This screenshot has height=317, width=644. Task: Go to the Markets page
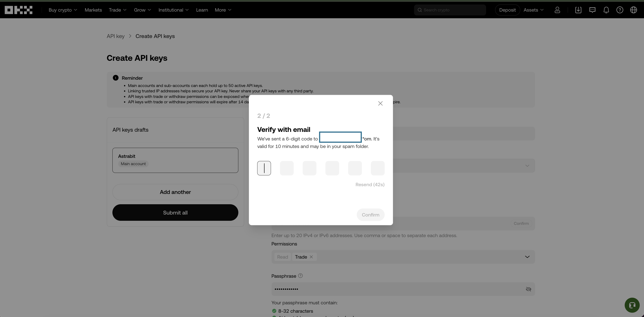[x=93, y=10]
